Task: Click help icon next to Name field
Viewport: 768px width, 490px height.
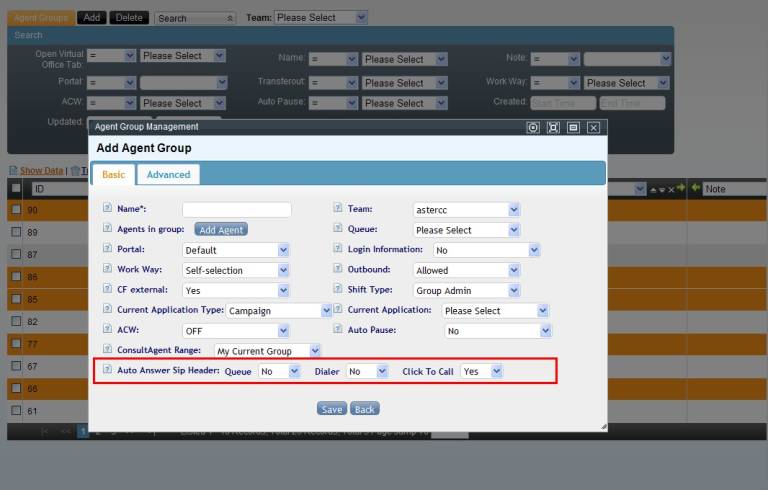Action: (x=107, y=208)
